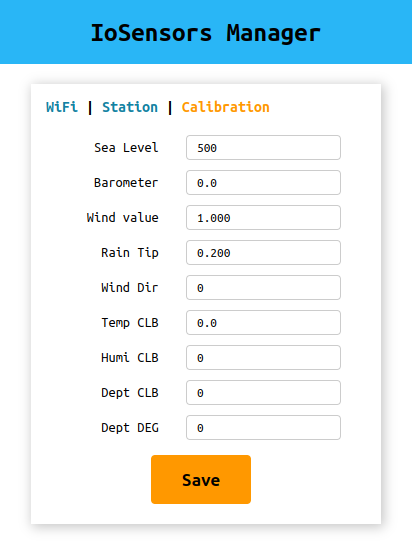Select the Dept CLB input box
The image size is (412, 556).
point(263,393)
